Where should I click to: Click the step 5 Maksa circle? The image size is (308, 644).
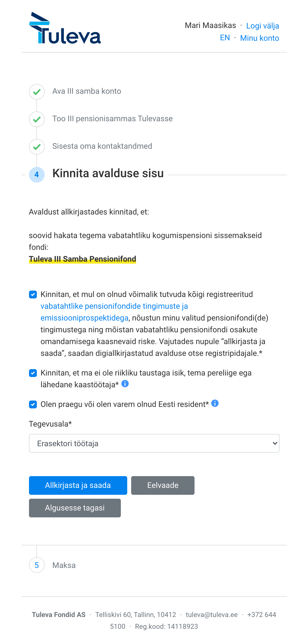click(x=37, y=565)
